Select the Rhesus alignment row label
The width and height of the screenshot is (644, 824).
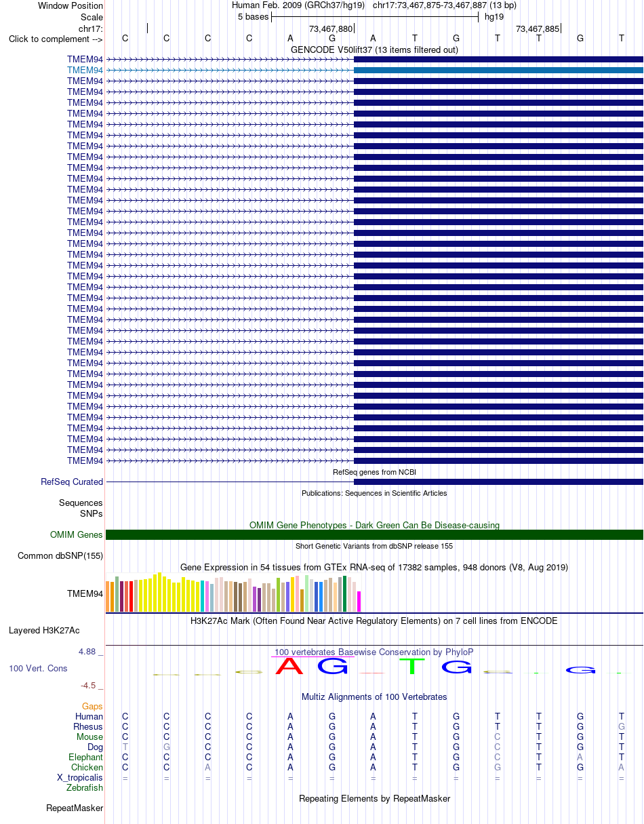(x=88, y=726)
